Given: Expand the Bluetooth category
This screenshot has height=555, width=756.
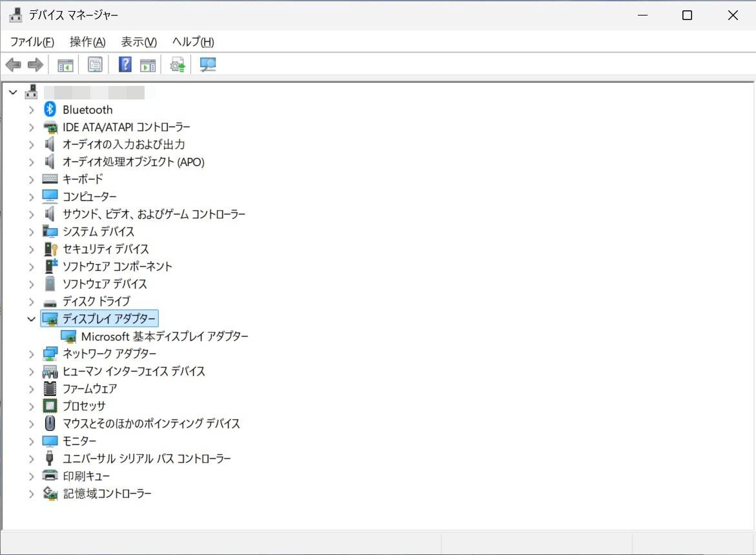Looking at the screenshot, I should point(32,110).
